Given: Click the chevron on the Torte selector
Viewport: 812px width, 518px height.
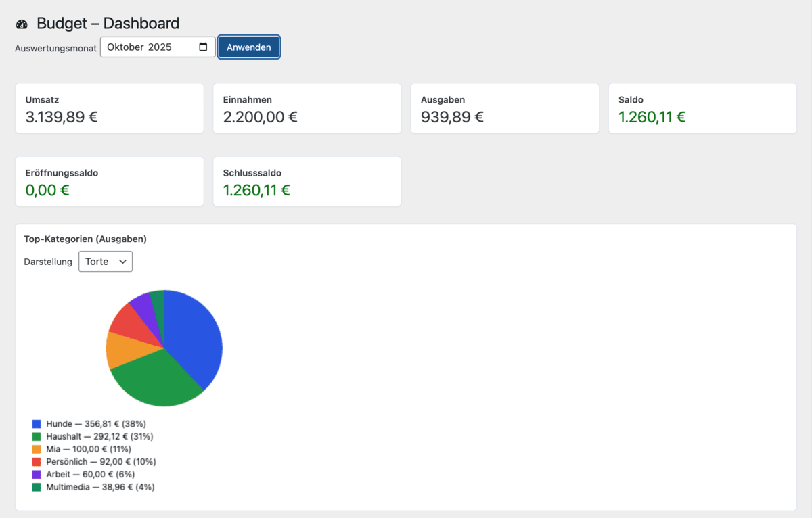Looking at the screenshot, I should [124, 262].
